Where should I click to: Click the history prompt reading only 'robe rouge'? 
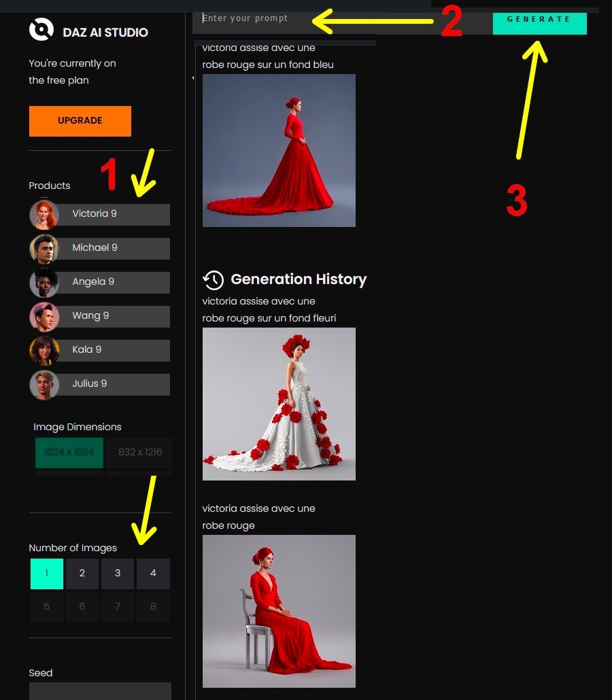pos(228,525)
